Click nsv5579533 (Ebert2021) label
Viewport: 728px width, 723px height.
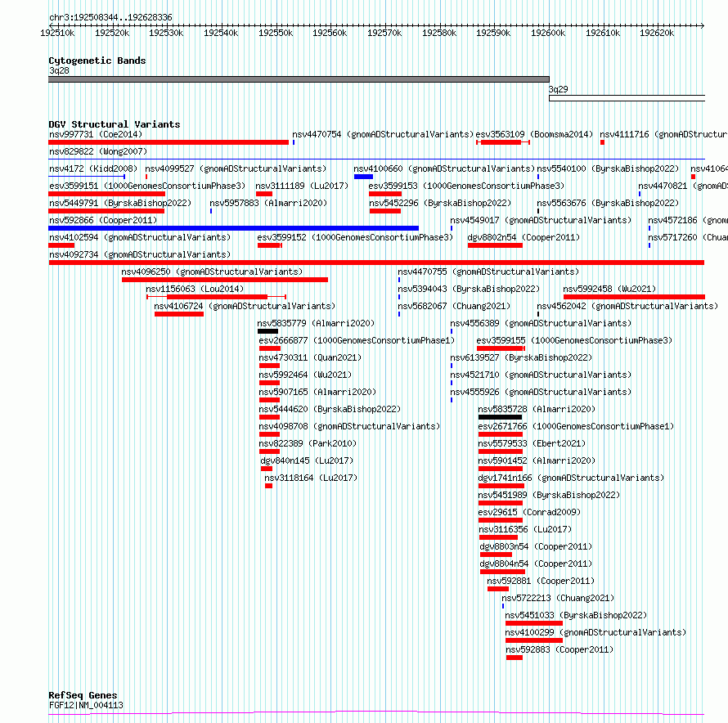click(x=532, y=443)
